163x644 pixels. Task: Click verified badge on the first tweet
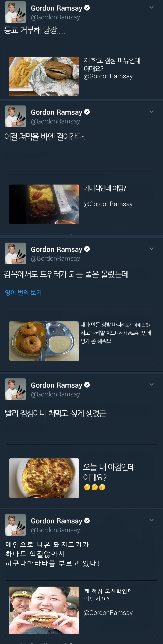87,8
